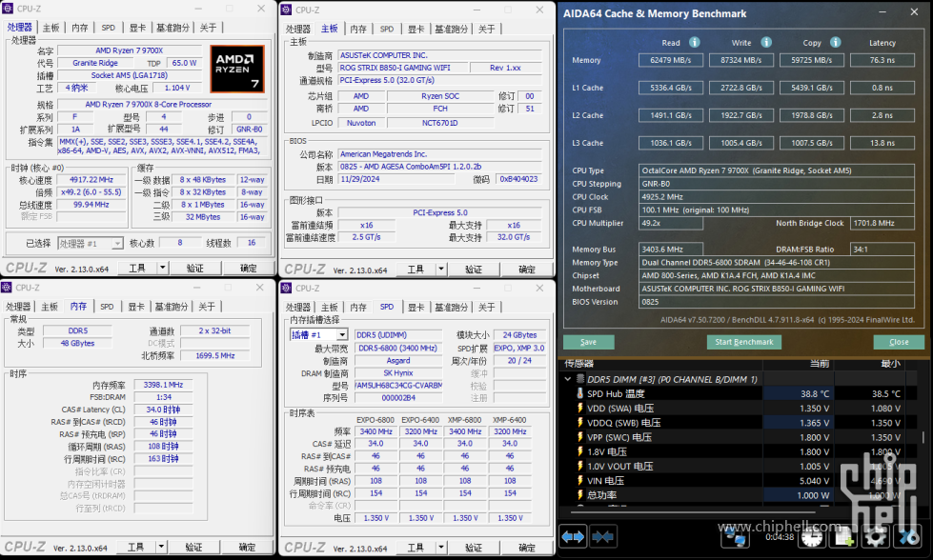Click the 内存频率 value 3398.1 MHz
The image size is (933, 560).
pos(163,385)
